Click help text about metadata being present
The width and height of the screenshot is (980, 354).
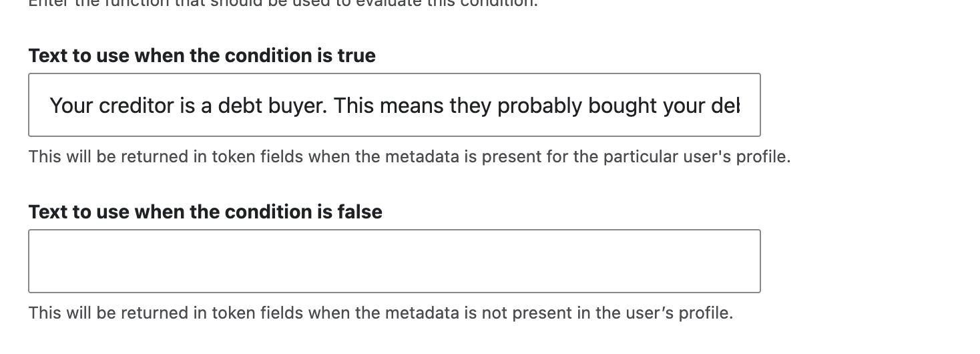click(409, 157)
